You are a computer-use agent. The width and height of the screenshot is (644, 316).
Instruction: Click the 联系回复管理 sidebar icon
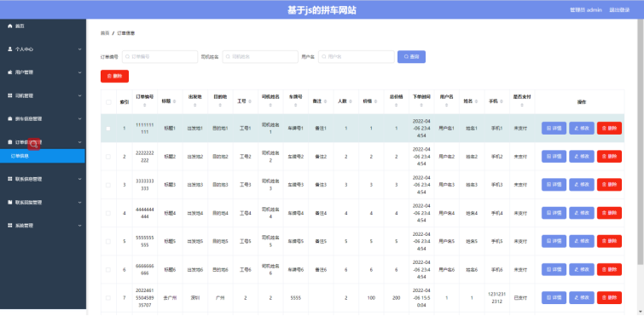[x=10, y=202]
